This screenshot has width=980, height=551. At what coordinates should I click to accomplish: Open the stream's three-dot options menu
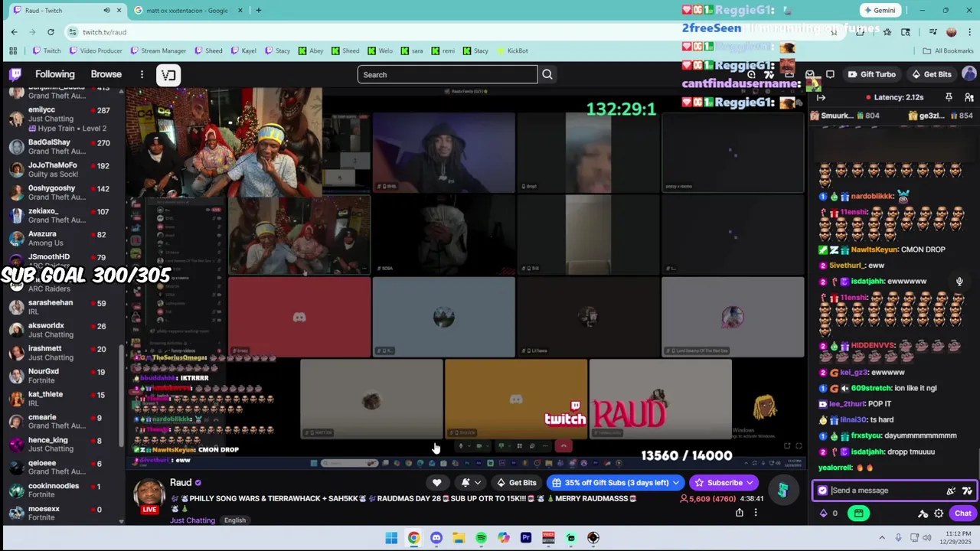756,513
